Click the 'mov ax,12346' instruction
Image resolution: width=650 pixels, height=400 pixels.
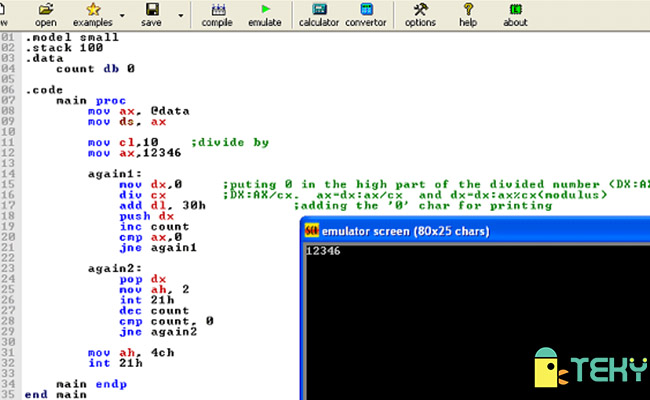point(134,153)
